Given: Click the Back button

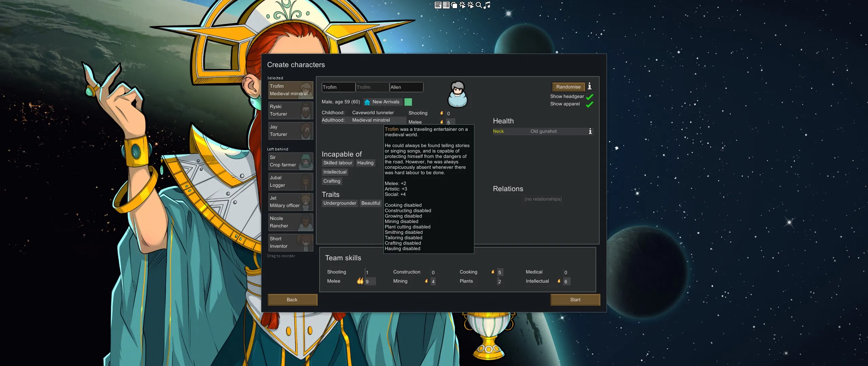Looking at the screenshot, I should pyautogui.click(x=292, y=300).
